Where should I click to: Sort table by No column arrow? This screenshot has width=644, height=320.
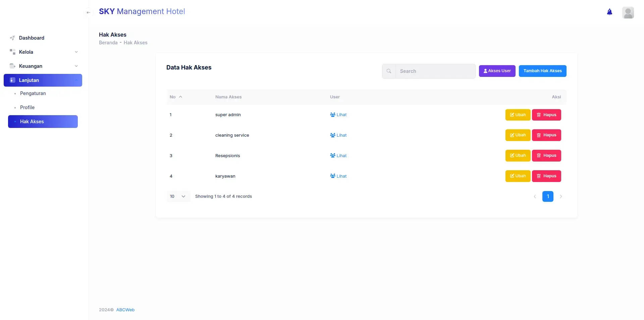pyautogui.click(x=180, y=97)
